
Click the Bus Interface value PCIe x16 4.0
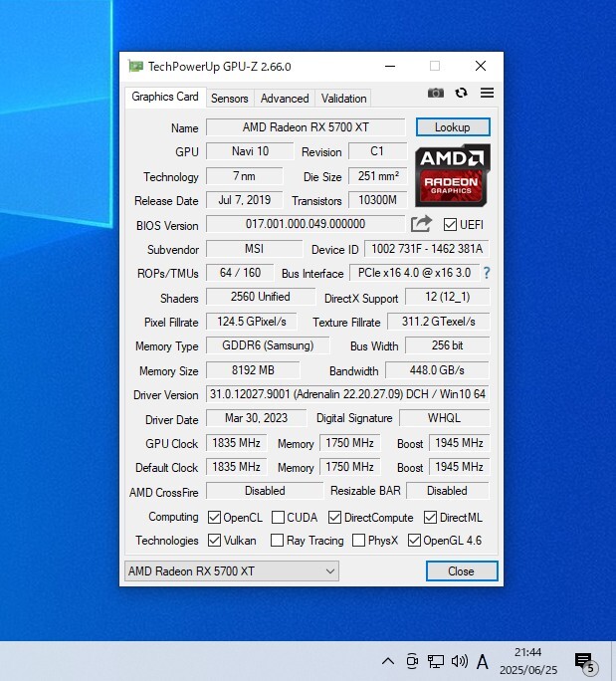point(415,273)
